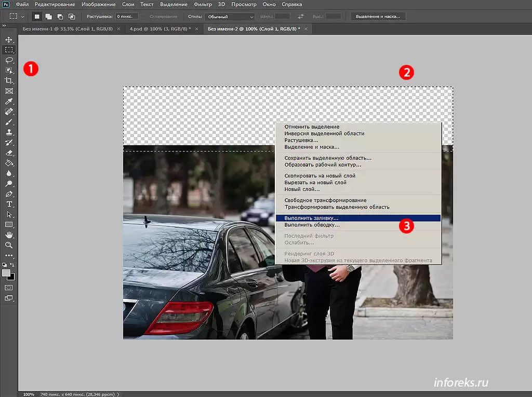
Task: Open the Фильтр menu
Action: pyautogui.click(x=203, y=4)
